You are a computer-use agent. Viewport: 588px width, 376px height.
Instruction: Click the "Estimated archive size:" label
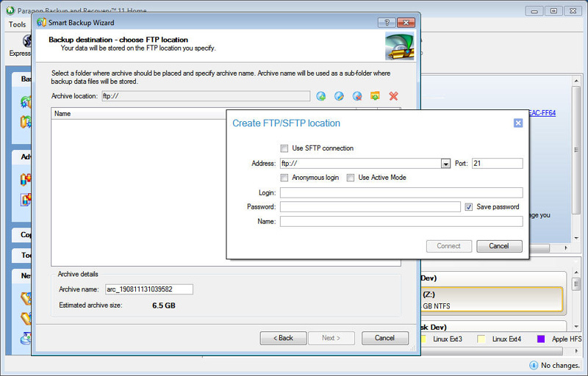click(x=90, y=305)
